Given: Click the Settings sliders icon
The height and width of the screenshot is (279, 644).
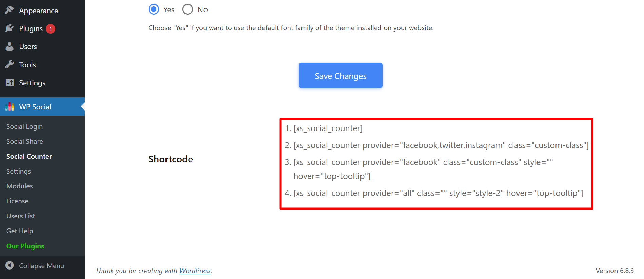Looking at the screenshot, I should [9, 83].
